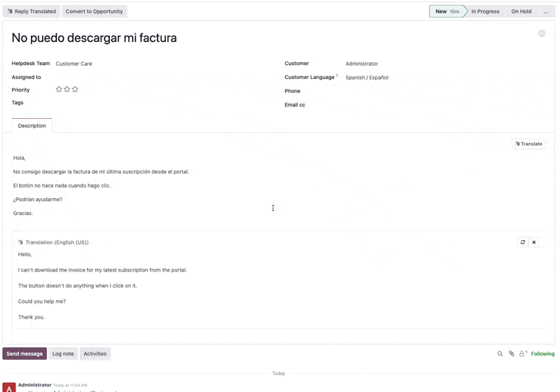This screenshot has height=392, width=560.
Task: Click the Translate button in description
Action: [x=528, y=144]
